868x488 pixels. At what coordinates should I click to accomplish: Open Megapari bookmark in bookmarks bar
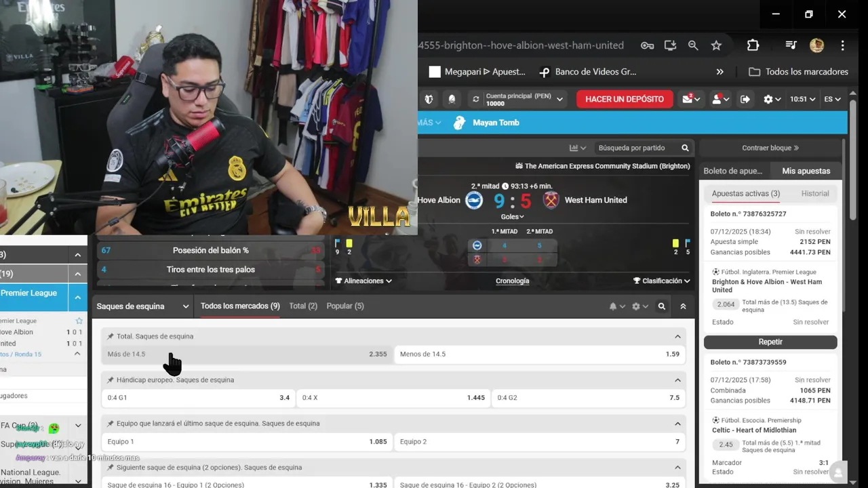point(477,72)
